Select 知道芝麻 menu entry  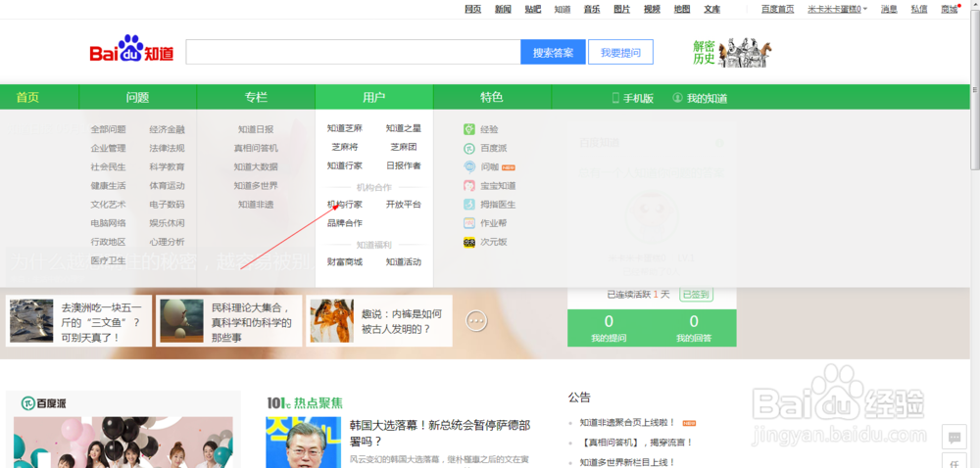pos(344,128)
